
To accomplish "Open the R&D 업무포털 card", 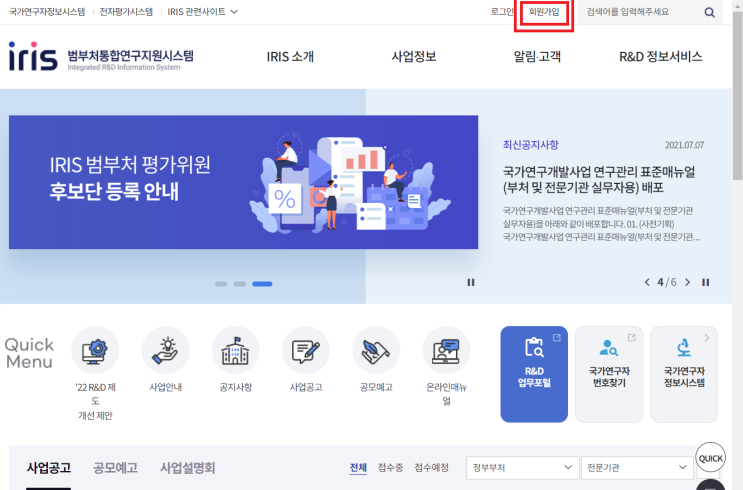I will [534, 374].
